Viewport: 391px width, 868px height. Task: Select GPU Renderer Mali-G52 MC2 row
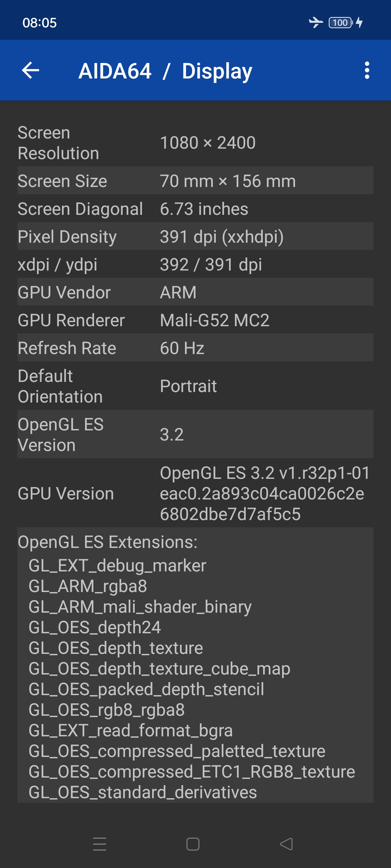click(x=195, y=320)
